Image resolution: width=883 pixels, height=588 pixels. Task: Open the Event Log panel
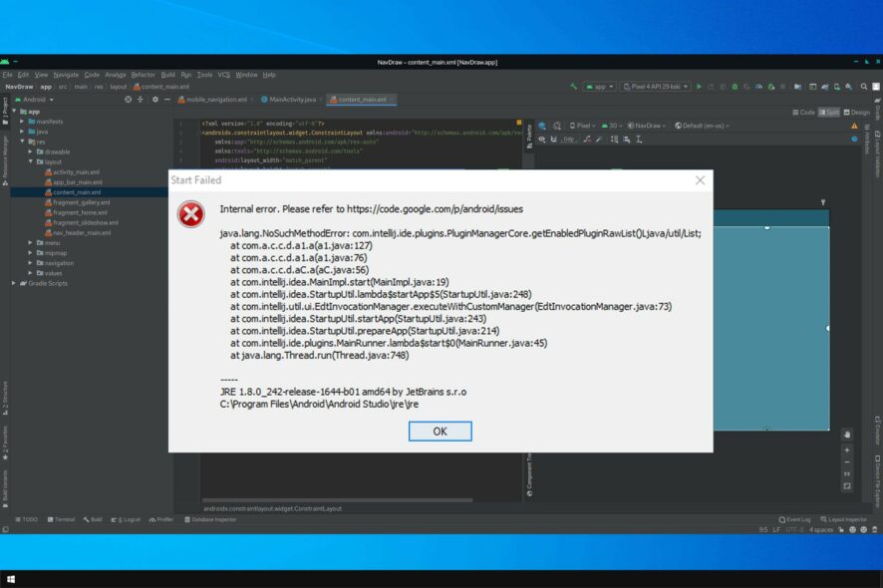794,520
